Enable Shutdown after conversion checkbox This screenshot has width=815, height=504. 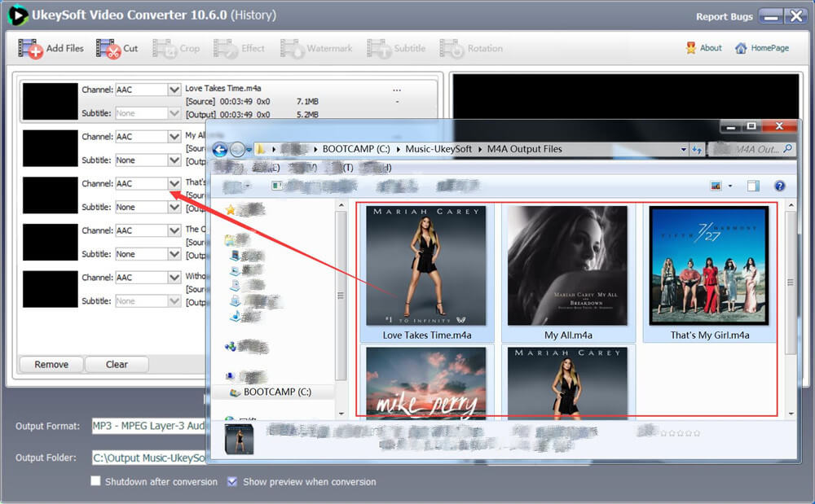96,481
